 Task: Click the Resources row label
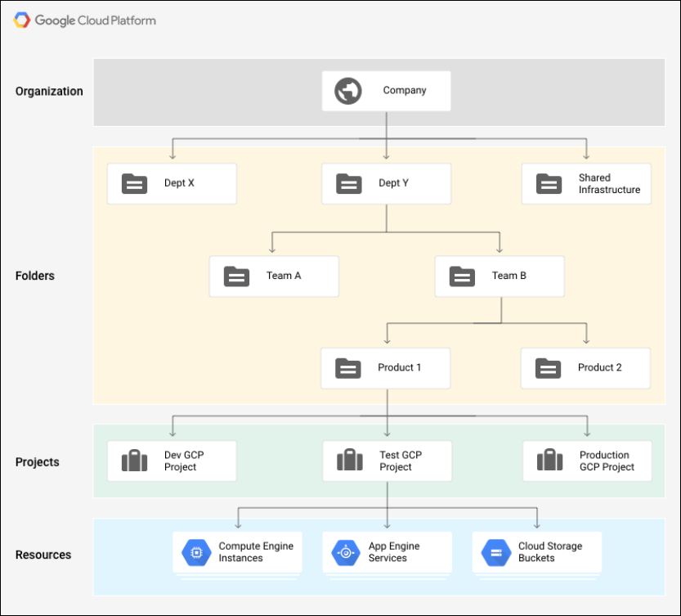point(43,555)
